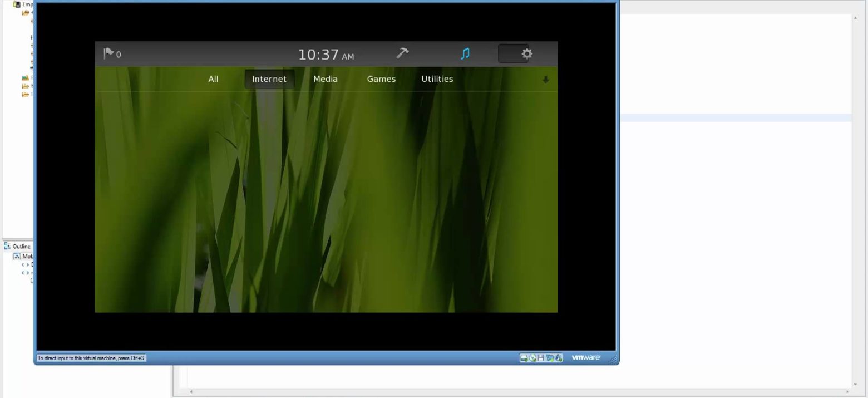Viewport: 868px width, 398px height.
Task: Click the editor vertical scrollbar down arrow
Action: click(x=855, y=384)
